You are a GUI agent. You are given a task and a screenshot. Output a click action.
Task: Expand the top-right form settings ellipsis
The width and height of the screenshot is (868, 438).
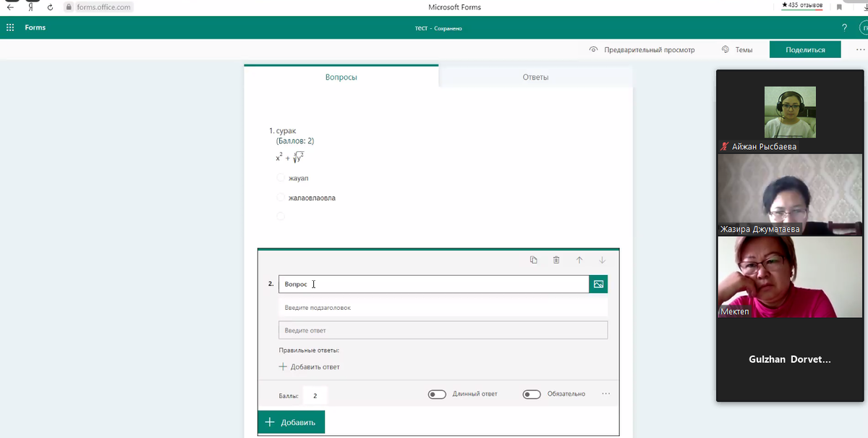[860, 49]
